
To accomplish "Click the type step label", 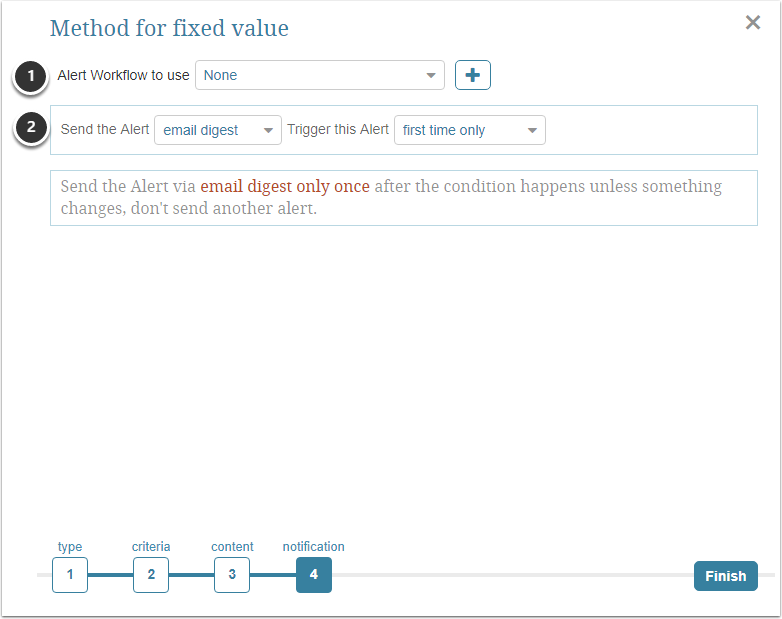I will click(x=70, y=547).
